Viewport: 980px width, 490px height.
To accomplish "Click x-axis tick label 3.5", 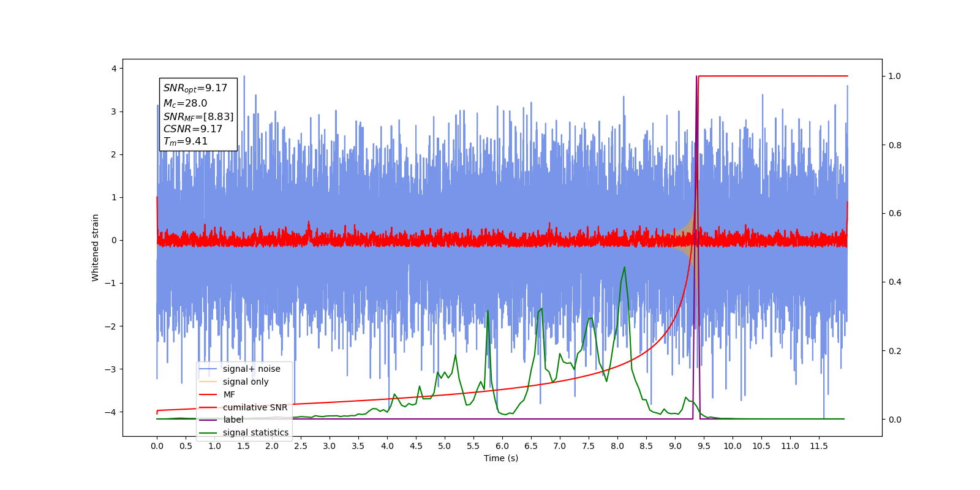I will pyautogui.click(x=358, y=446).
